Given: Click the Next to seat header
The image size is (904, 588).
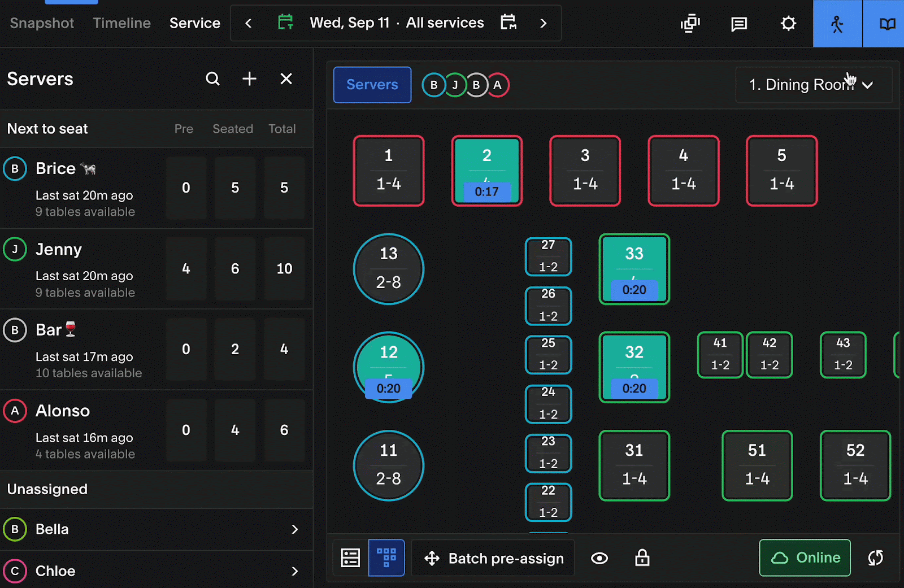Looking at the screenshot, I should click(47, 129).
